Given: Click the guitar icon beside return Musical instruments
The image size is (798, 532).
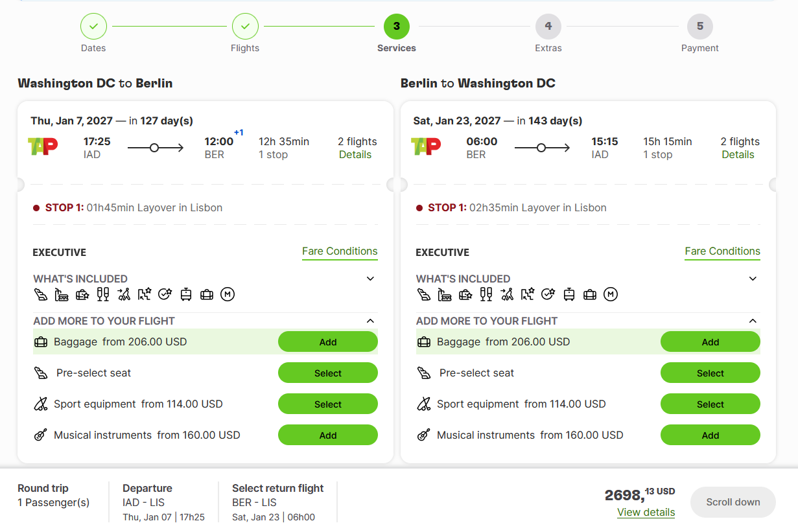Looking at the screenshot, I should coord(423,435).
